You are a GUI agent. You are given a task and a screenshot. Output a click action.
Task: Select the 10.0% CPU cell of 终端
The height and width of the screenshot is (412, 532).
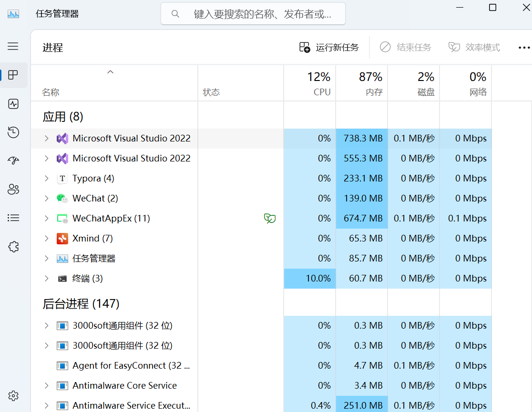(310, 278)
